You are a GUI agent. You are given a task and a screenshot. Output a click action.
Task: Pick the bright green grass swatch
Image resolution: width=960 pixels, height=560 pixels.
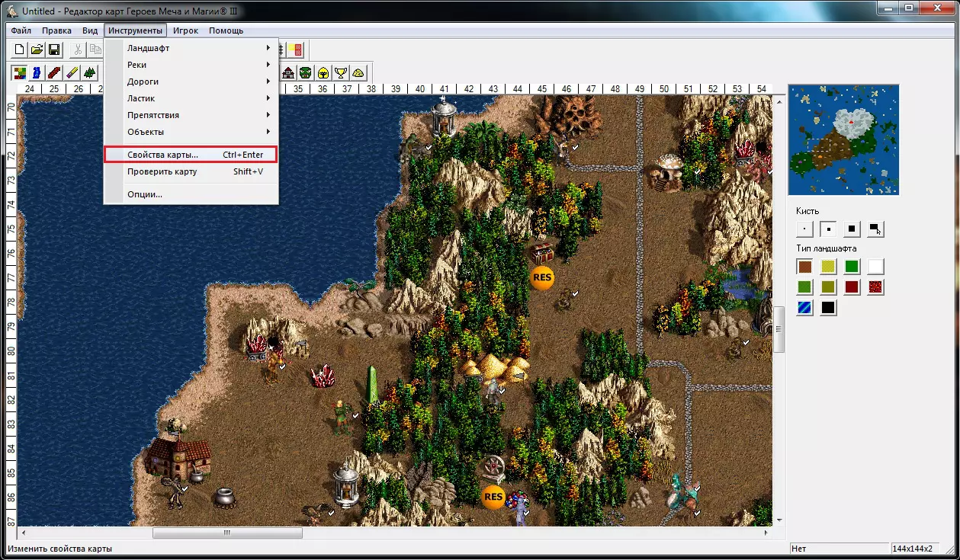852,267
